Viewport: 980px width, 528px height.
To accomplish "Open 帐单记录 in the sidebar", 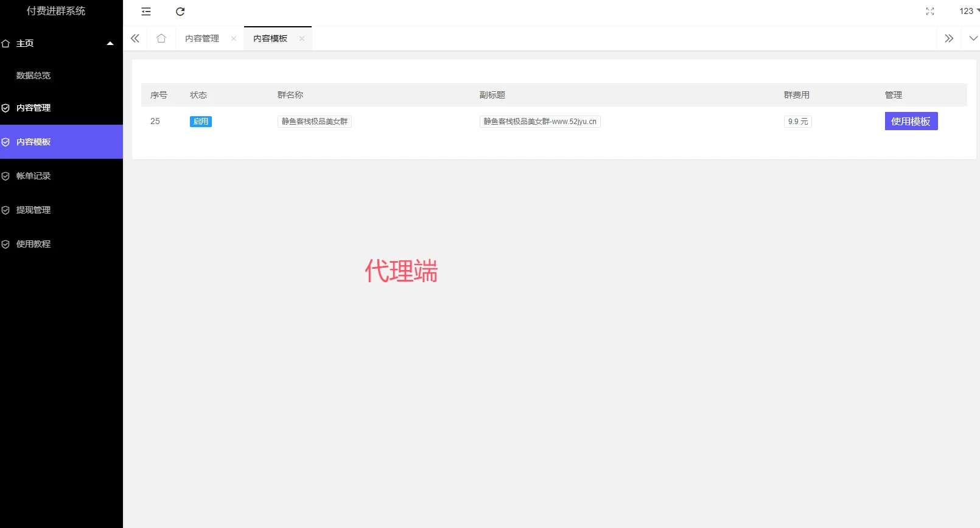I will click(33, 176).
